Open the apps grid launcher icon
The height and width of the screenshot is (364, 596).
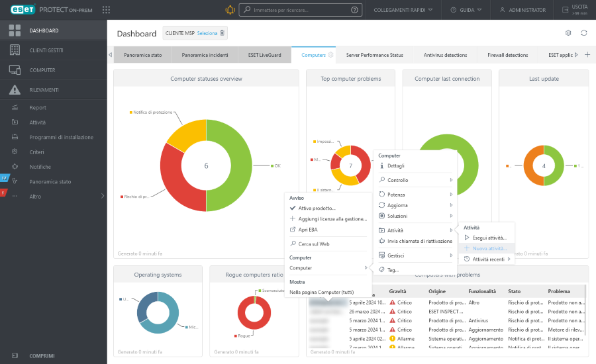point(107,10)
